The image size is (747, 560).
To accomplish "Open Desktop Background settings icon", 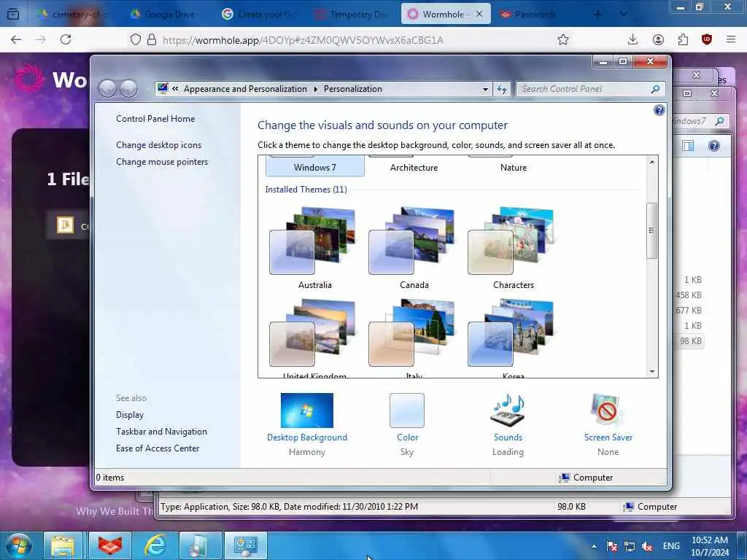I will coord(307,411).
